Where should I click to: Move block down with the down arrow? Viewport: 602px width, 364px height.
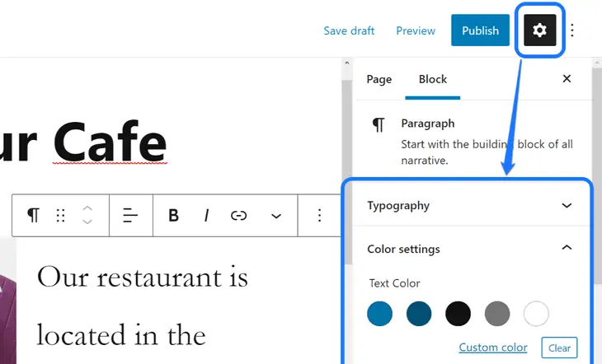tap(87, 223)
